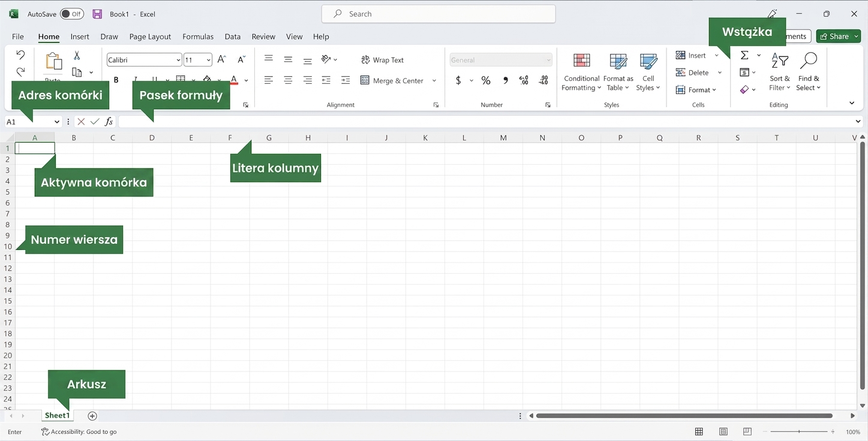Increase font size with the larger A icon
This screenshot has width=868, height=441.
(x=221, y=59)
